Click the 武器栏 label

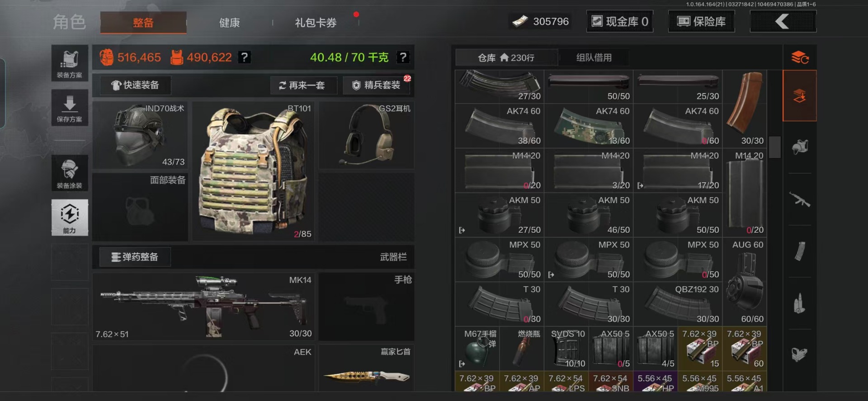click(393, 257)
